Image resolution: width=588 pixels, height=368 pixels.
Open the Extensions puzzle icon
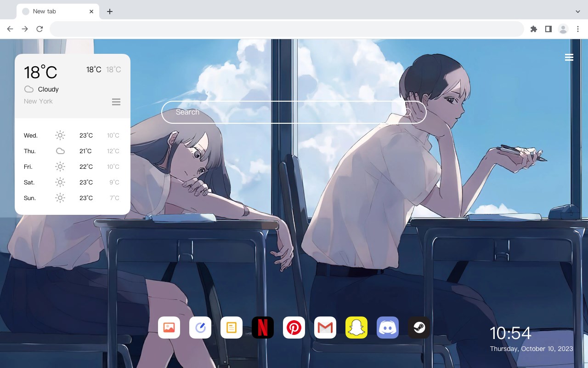[534, 29]
